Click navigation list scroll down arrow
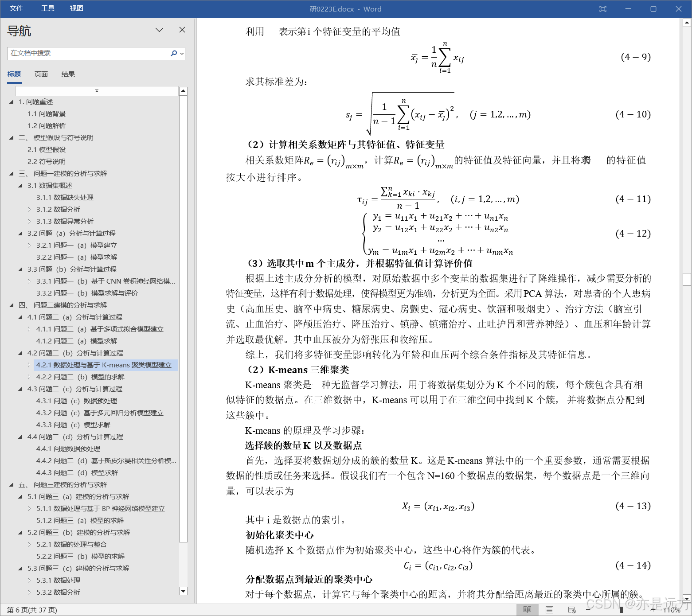This screenshot has width=692, height=616. [x=183, y=591]
